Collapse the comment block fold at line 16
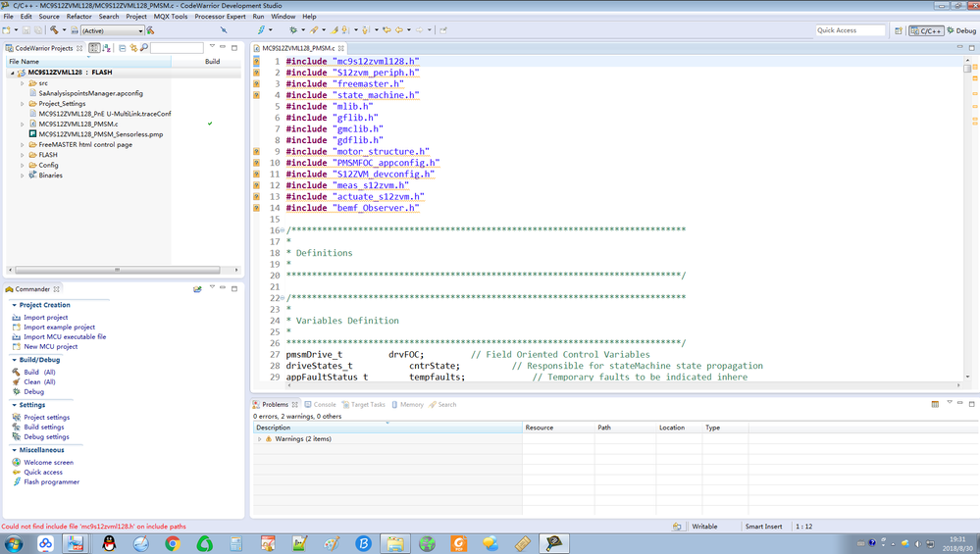Image resolution: width=980 pixels, height=554 pixels. [x=283, y=230]
